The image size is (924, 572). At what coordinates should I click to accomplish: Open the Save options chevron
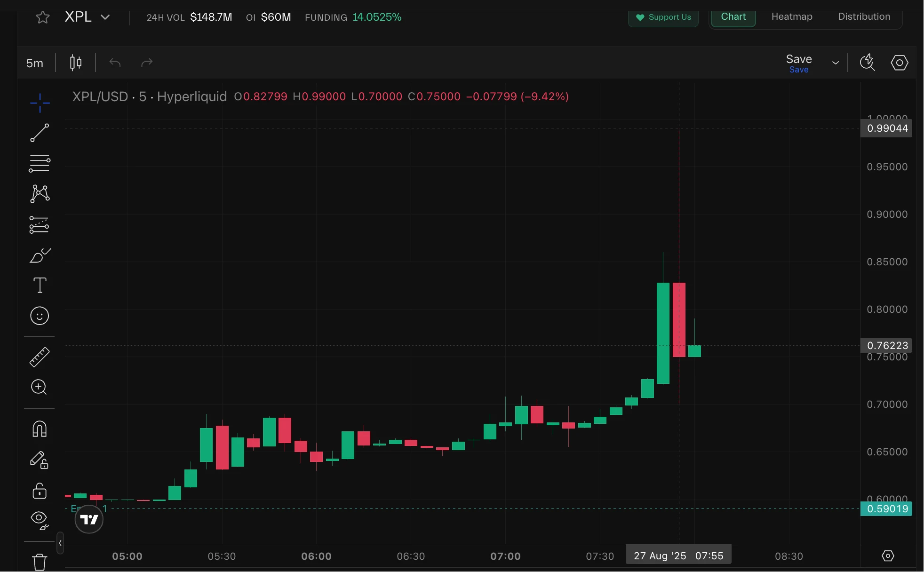point(836,63)
